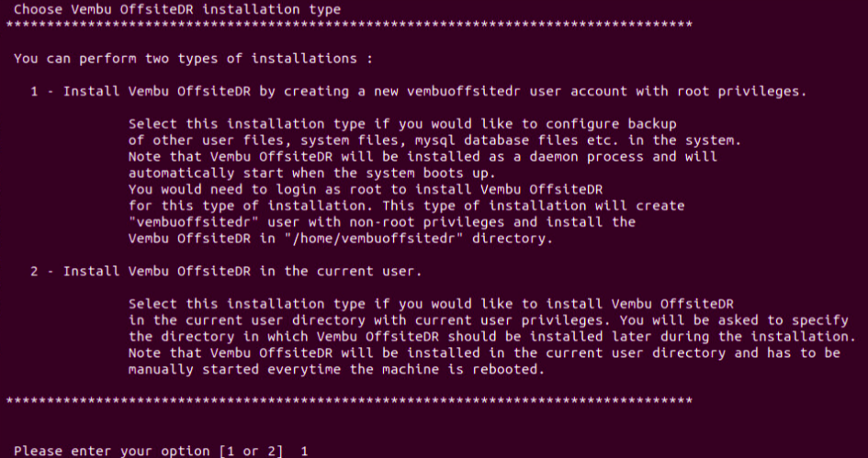Click "automatically start when the system boots up"
This screenshot has height=458, width=868.
coord(312,173)
